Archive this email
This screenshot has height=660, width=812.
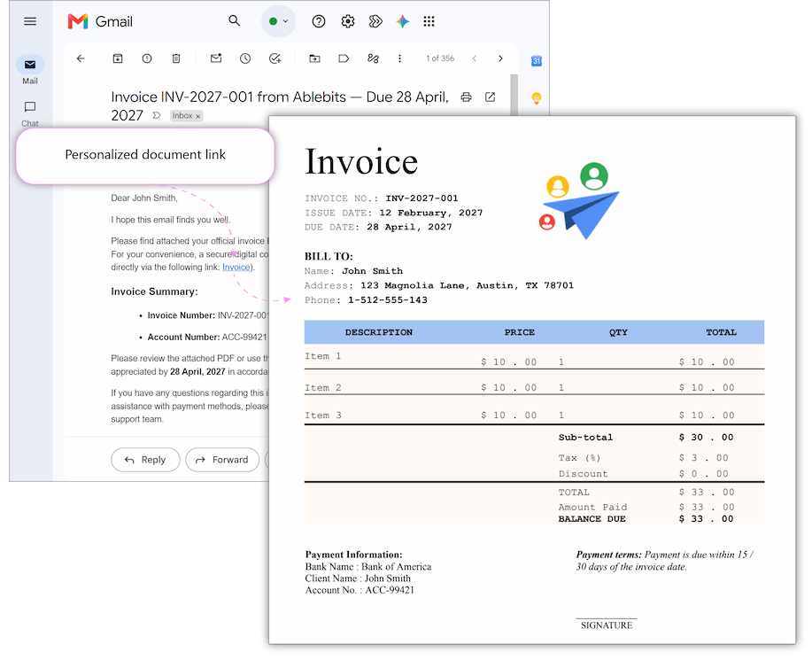[118, 58]
